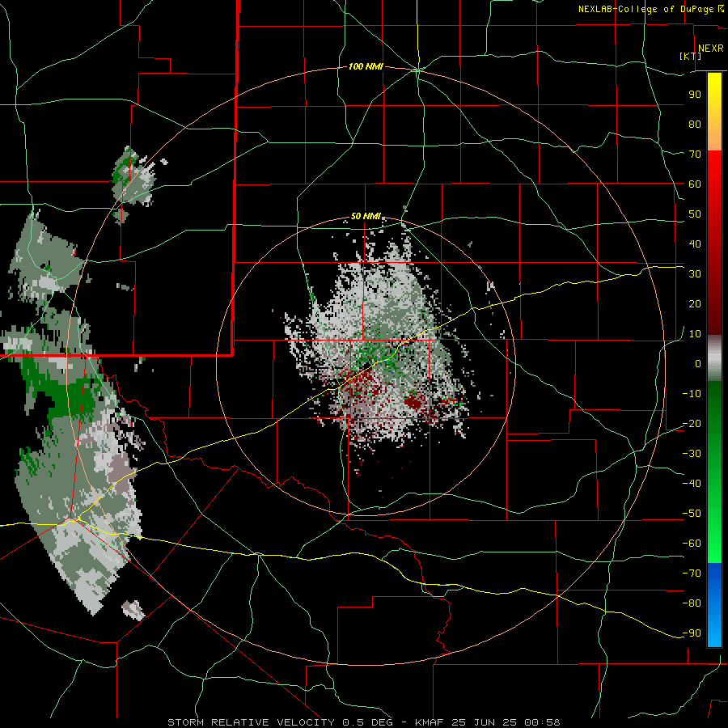Screen dimensions: 728x728
Task: Click the 0 value on the velocity scale
Action: click(698, 364)
